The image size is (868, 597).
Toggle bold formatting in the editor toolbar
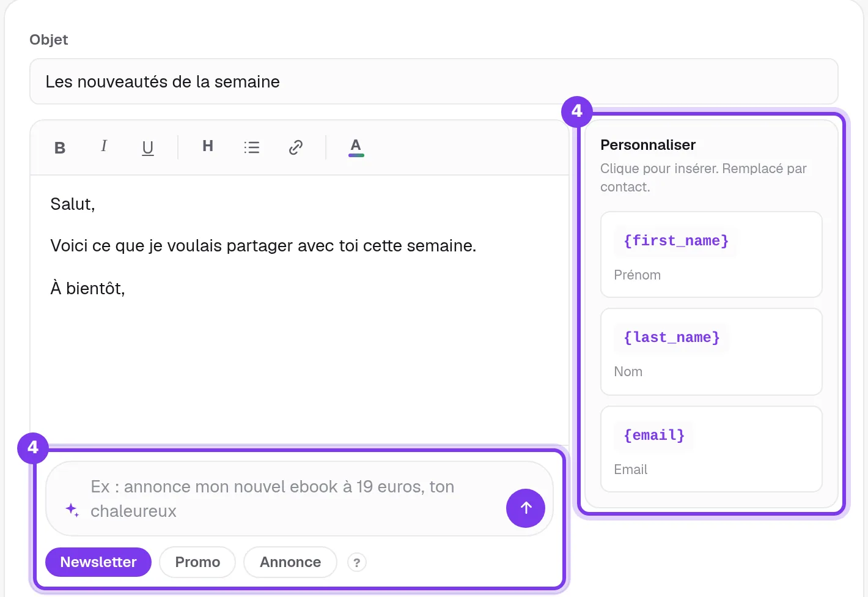pos(60,147)
